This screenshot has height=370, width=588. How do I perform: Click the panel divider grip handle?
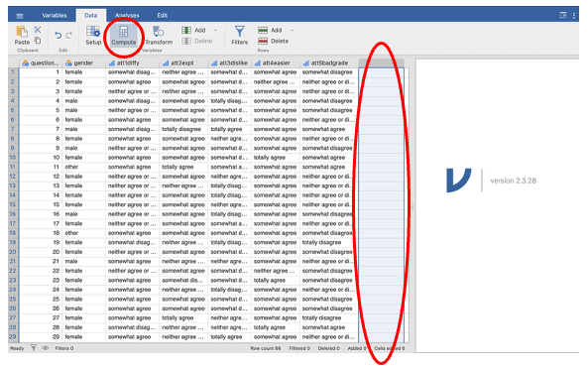coord(412,206)
